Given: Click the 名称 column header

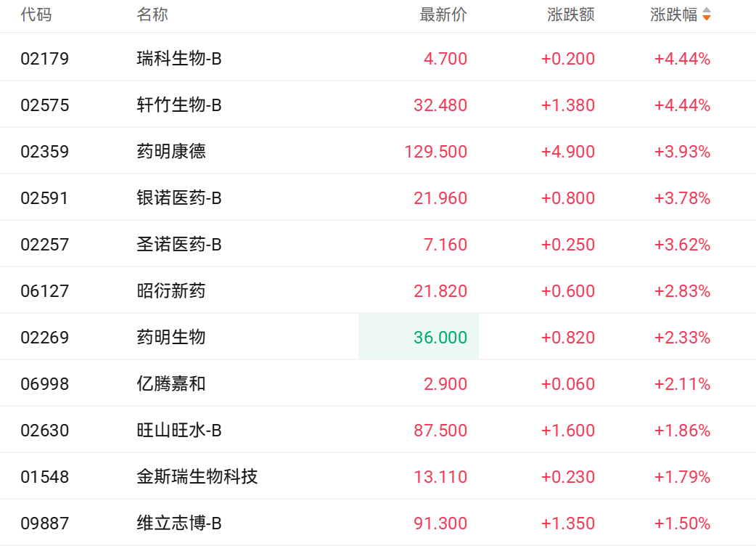Looking at the screenshot, I should pos(152,15).
